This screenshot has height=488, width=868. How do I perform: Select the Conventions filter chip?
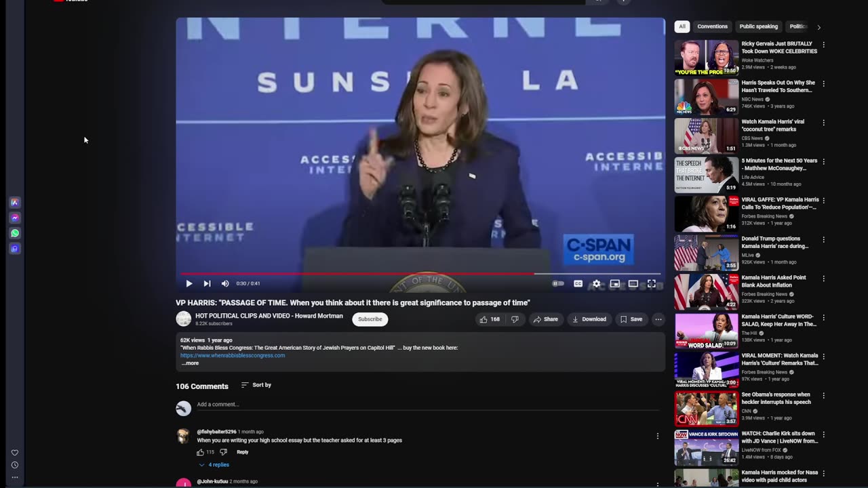(x=712, y=26)
